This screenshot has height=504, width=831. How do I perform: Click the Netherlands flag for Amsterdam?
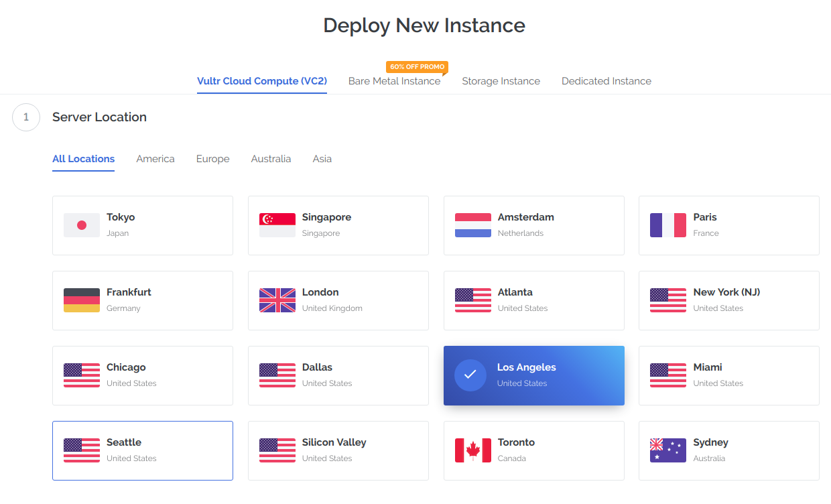(x=472, y=225)
